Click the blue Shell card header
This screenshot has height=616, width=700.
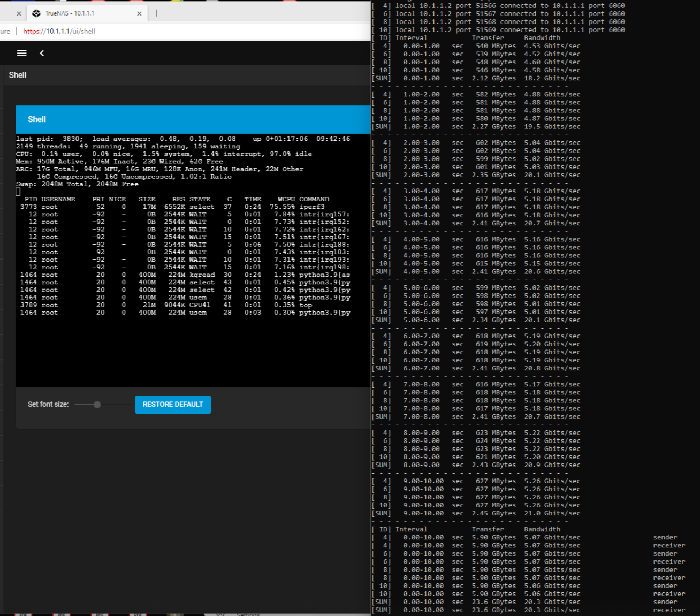coord(193,119)
